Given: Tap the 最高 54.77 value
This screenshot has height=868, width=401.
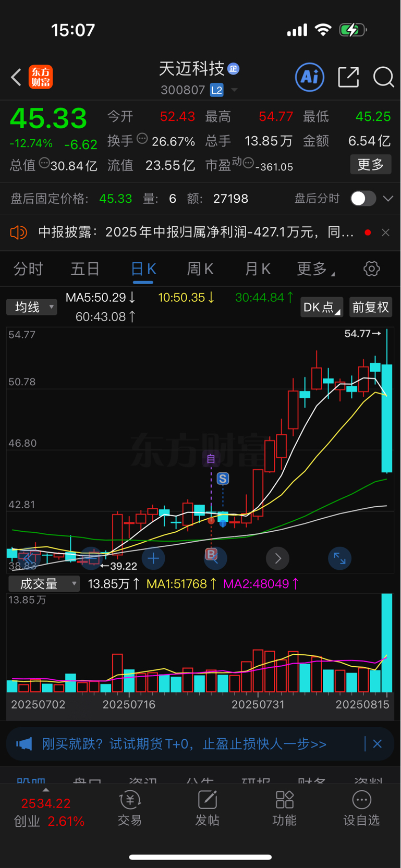Looking at the screenshot, I should [276, 116].
